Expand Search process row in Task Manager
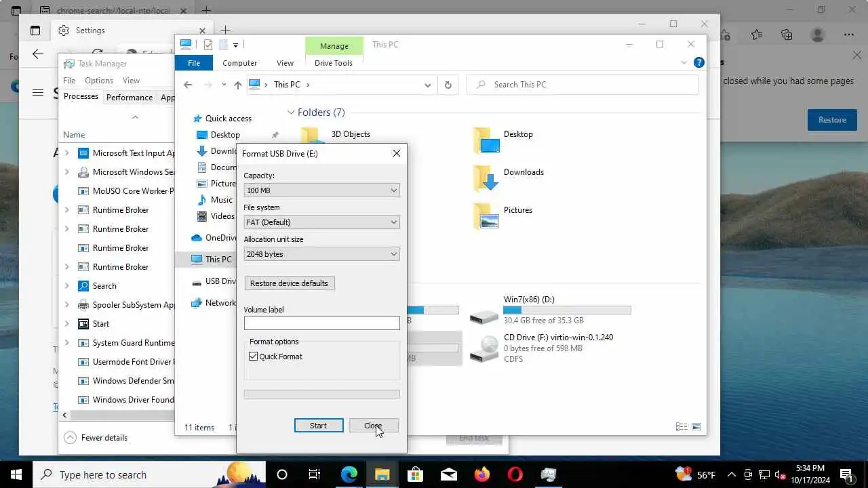868x488 pixels. click(x=66, y=286)
